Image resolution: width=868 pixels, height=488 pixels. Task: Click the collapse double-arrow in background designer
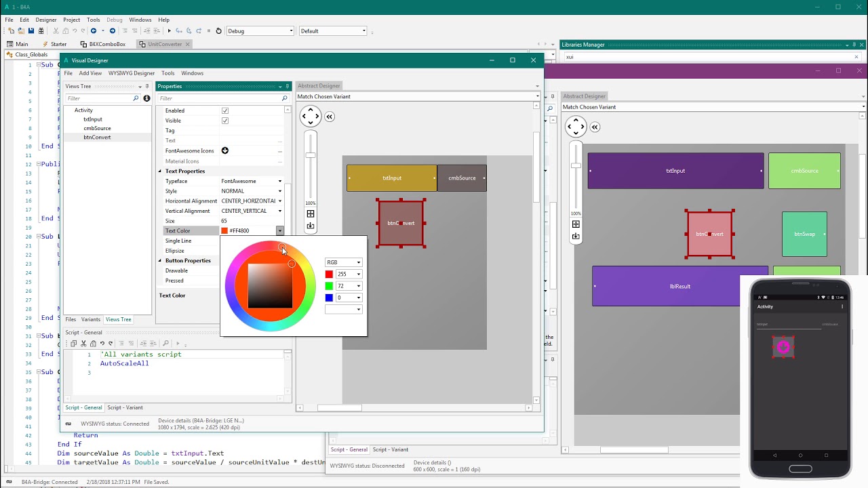tap(595, 127)
